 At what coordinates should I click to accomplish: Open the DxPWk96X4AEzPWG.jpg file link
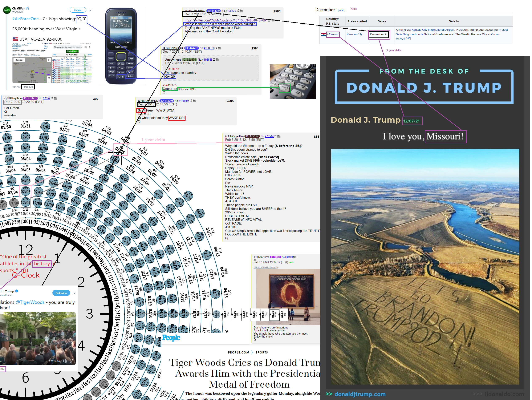coord(266,267)
